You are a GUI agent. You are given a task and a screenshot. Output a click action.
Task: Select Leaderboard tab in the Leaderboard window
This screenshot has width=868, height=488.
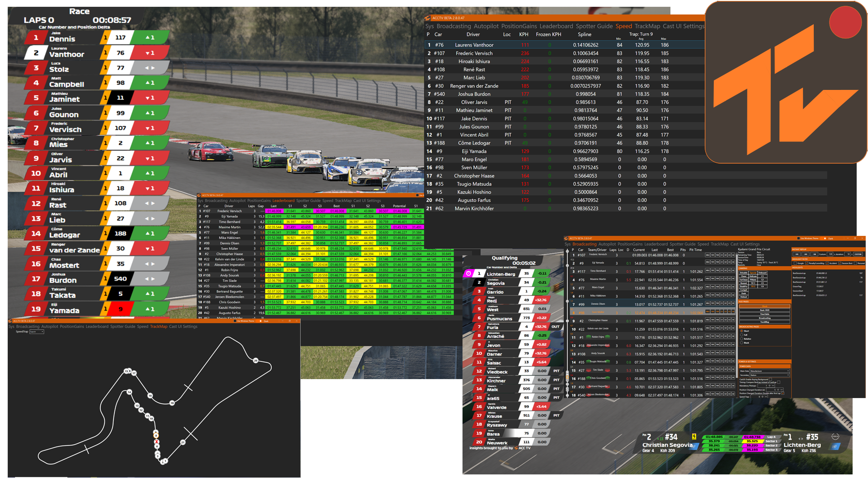(x=283, y=201)
